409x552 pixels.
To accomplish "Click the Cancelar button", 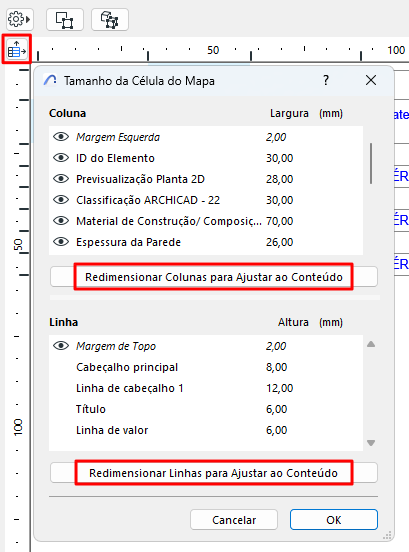I will pyautogui.click(x=234, y=520).
